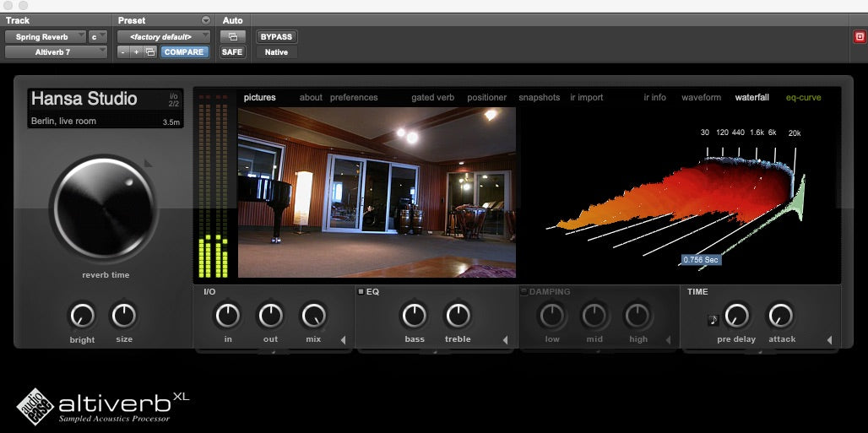Expand the TIME section arrow

(x=829, y=340)
